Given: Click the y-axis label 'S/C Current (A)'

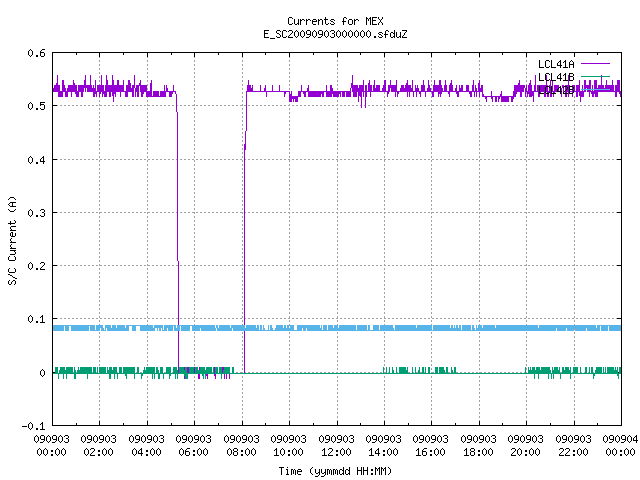Looking at the screenshot, I should coord(12,240).
